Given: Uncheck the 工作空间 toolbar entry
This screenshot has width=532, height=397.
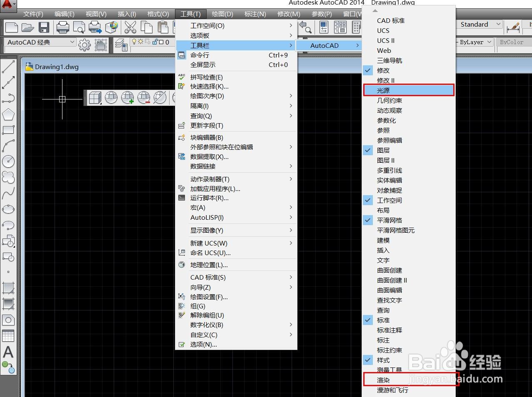Looking at the screenshot, I should click(409, 200).
